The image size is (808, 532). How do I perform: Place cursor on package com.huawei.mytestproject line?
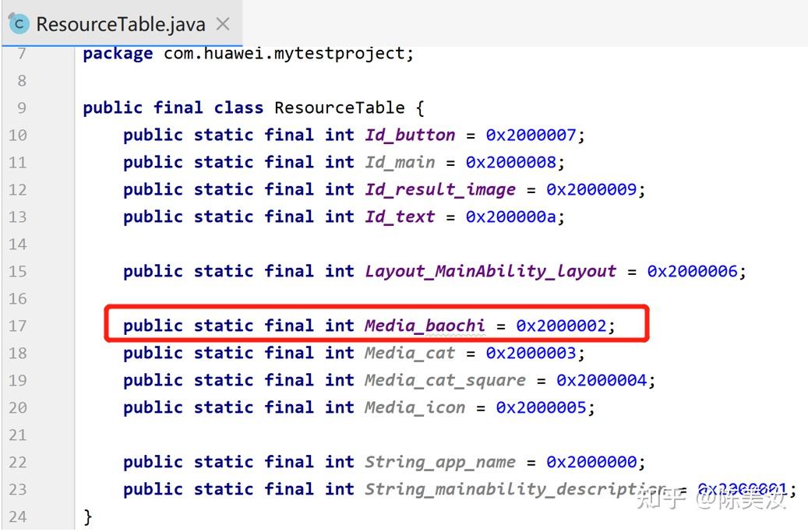point(249,54)
